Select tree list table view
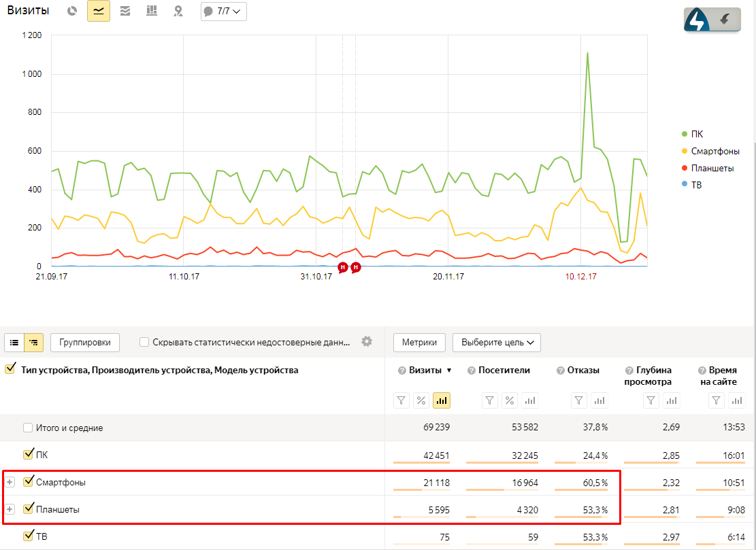 [33, 343]
